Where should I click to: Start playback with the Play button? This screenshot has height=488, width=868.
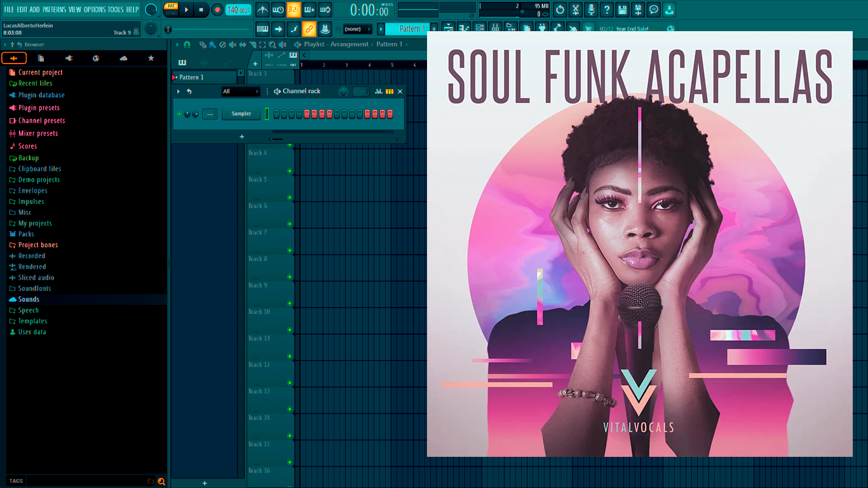point(186,10)
